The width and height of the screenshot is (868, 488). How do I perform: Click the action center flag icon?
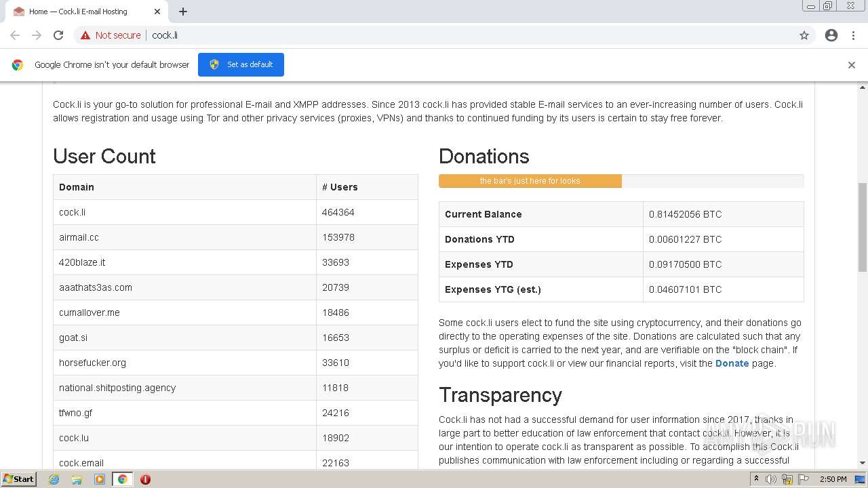tap(804, 479)
